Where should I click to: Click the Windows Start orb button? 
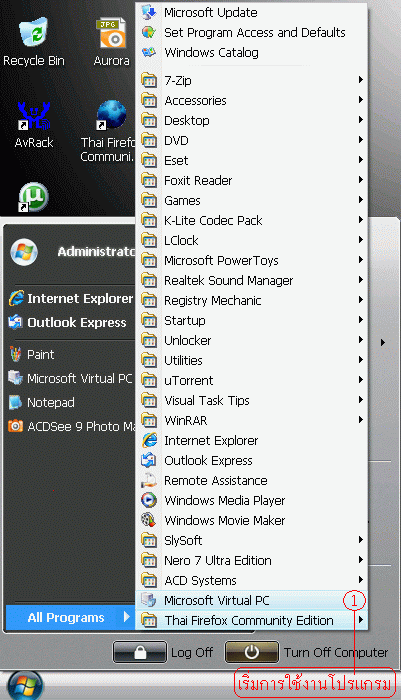point(25,686)
